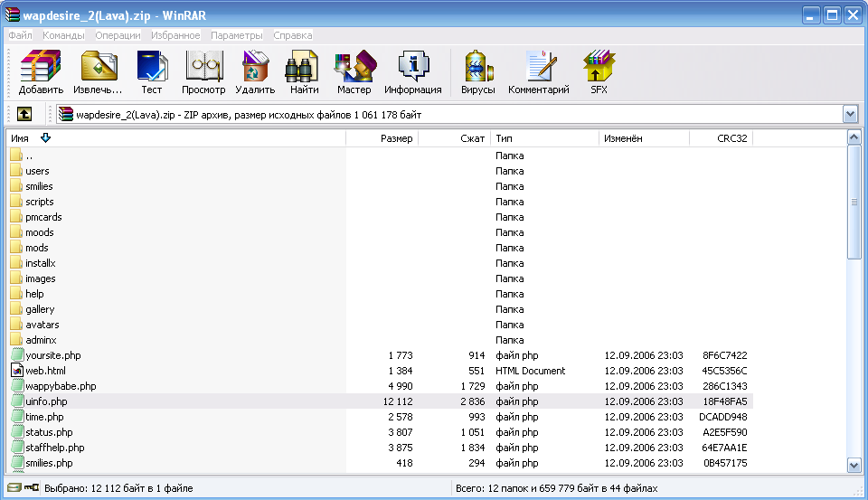Create SFX self-extracting archive
The width and height of the screenshot is (868, 500).
[599, 72]
